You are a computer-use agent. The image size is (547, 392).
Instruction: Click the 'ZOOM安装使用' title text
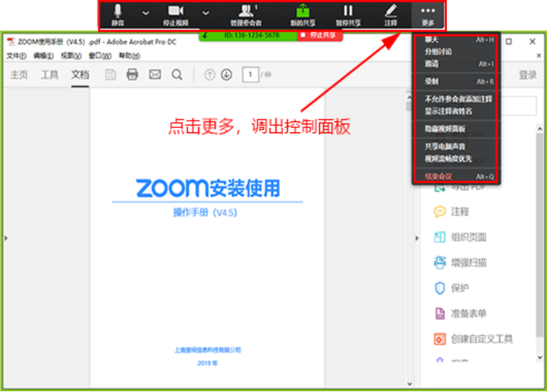[208, 188]
